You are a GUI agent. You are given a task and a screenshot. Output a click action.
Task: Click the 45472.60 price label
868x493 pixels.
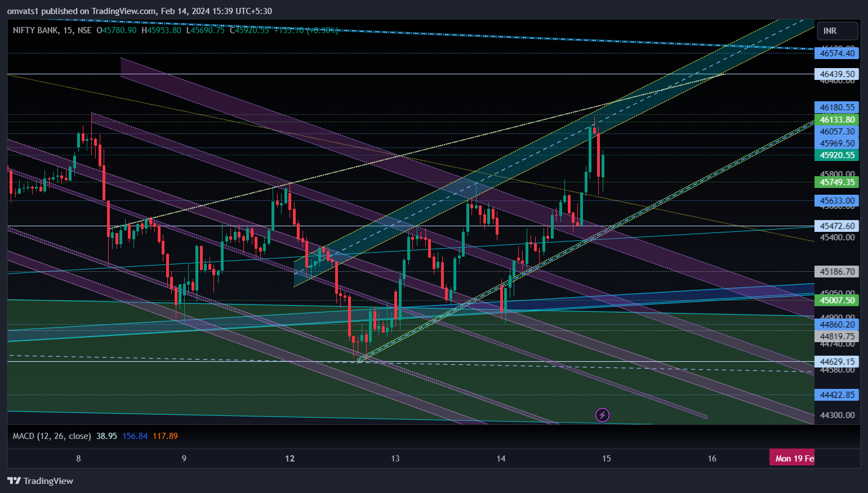pos(837,226)
